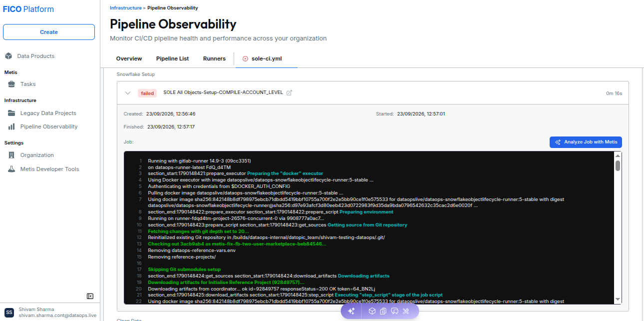
Task: Click job title 'SOLE All Objects-Setup-COMPILE-ACCOUNT_LEVEL'
Action: point(223,92)
